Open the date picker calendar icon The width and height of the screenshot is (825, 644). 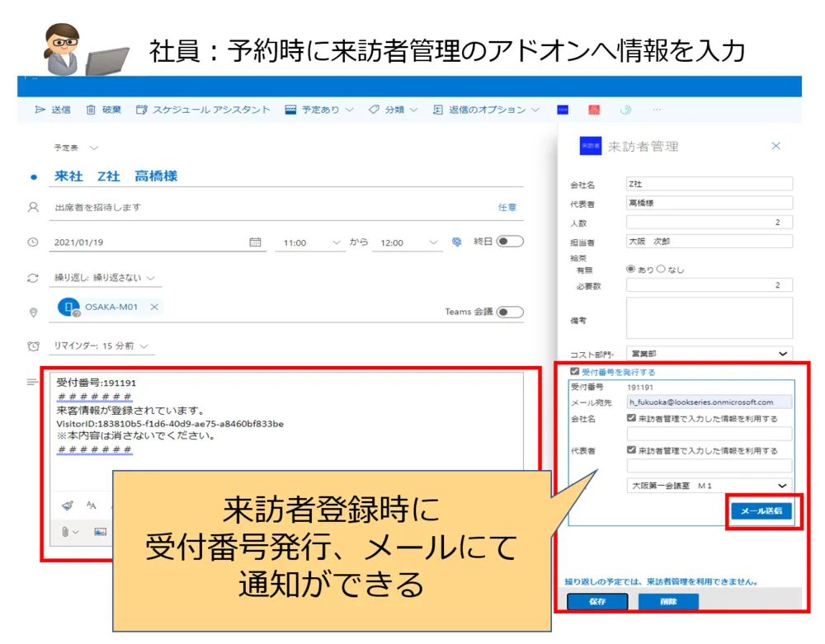[x=255, y=242]
